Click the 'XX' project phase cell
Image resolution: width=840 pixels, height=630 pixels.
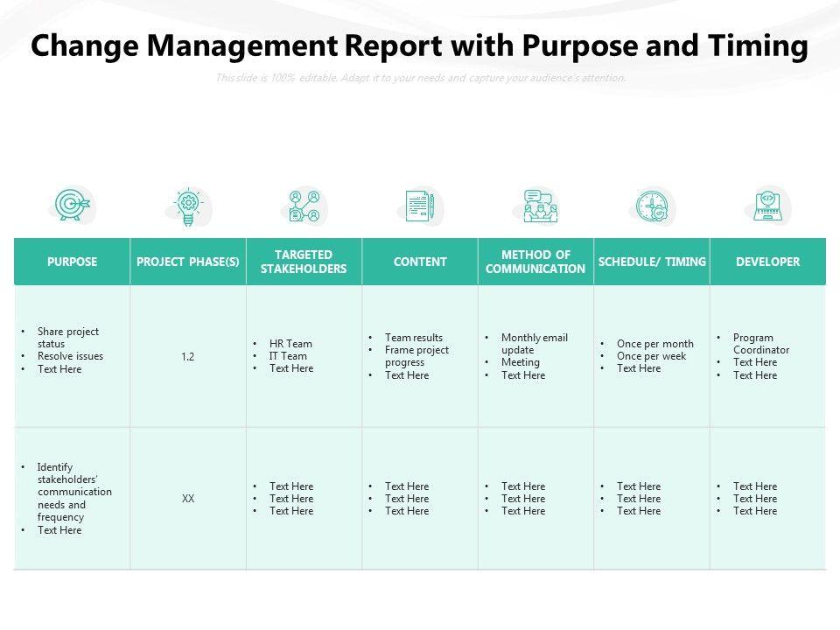[x=188, y=499]
